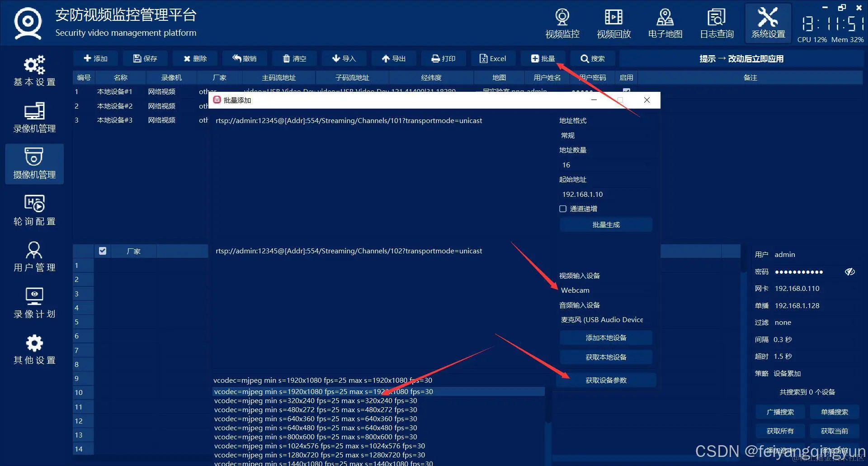Open the 日志查询 log query module
Viewport: 868px width, 466px height.
pos(717,24)
